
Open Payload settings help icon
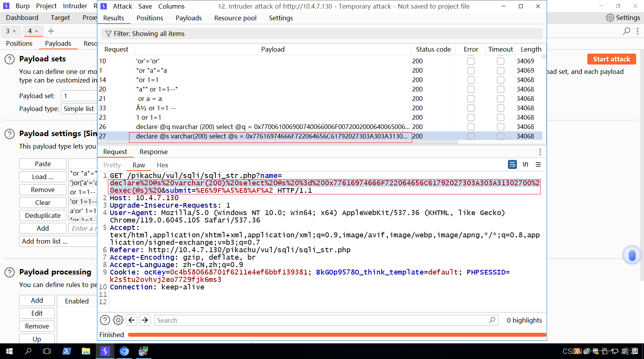pos(9,134)
